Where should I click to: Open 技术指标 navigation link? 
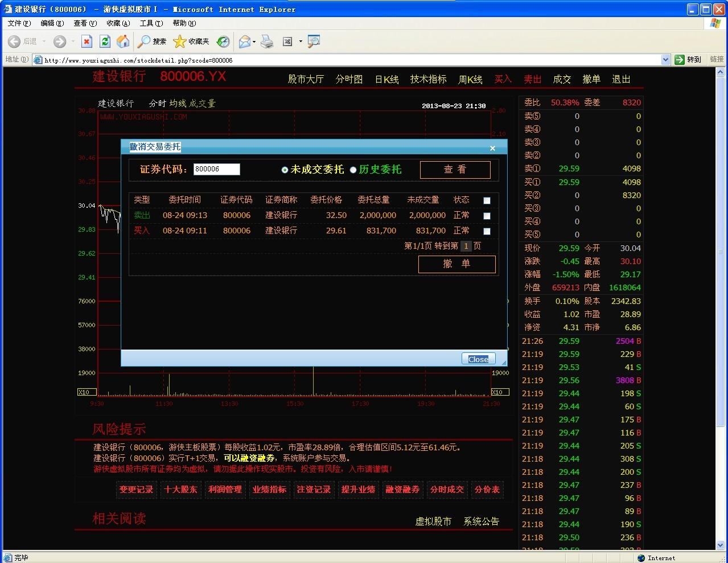click(428, 79)
